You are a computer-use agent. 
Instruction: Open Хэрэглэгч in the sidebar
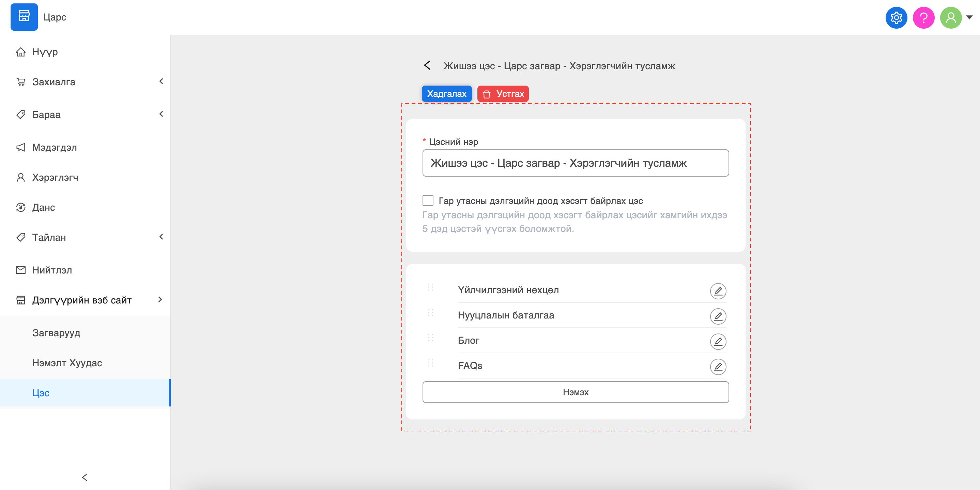(x=85, y=177)
